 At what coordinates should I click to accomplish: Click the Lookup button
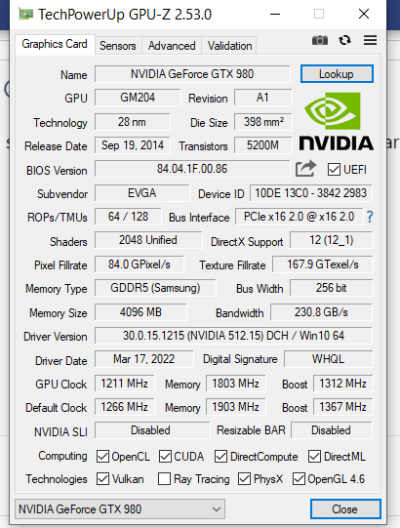coord(337,74)
